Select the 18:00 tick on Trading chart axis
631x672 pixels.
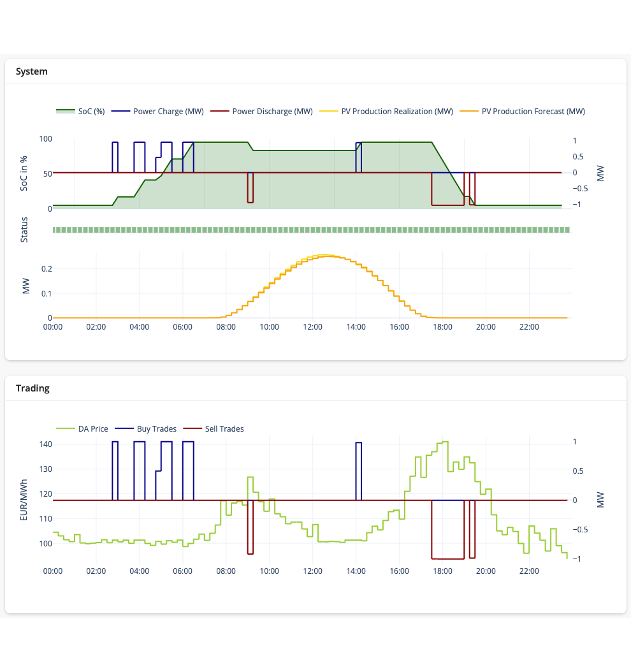[442, 571]
